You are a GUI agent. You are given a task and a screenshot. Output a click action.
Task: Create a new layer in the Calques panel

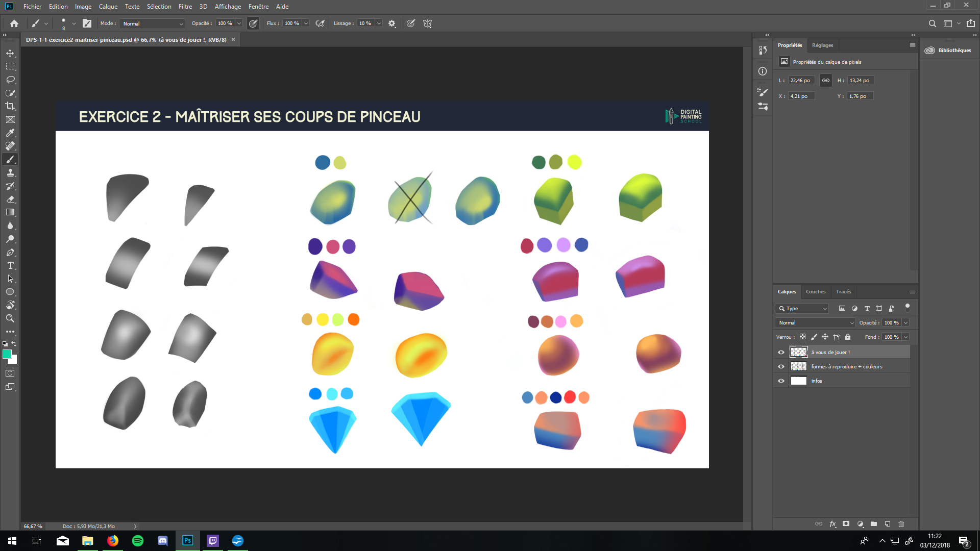coord(888,524)
